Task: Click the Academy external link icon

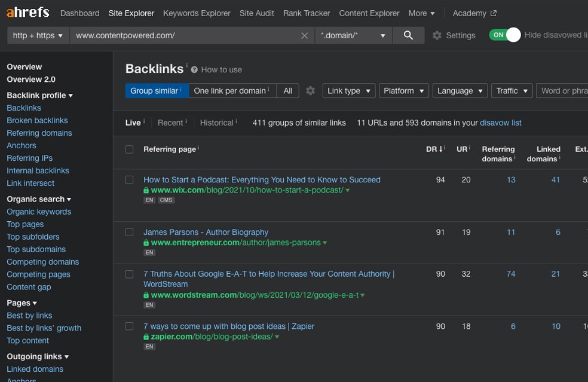Action: (494, 13)
